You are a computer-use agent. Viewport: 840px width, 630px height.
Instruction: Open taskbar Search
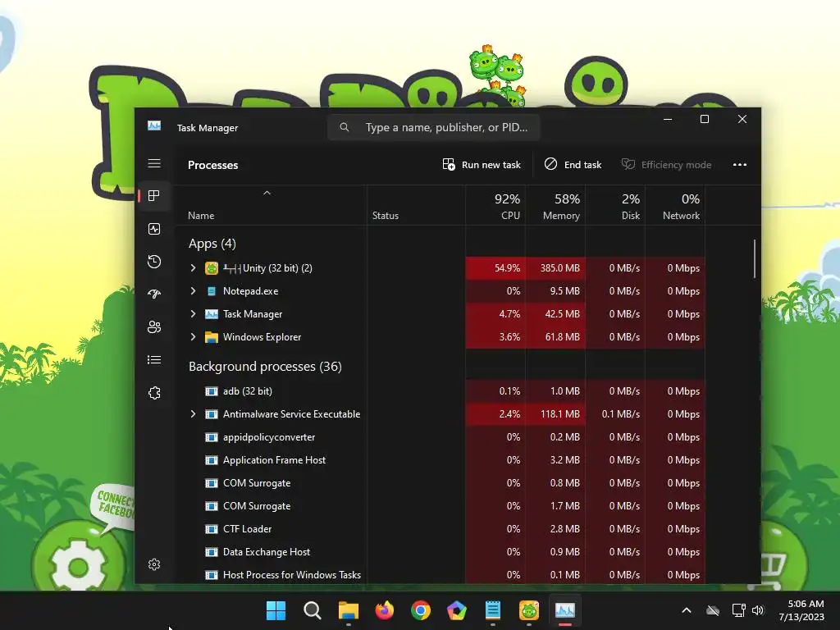(x=313, y=610)
